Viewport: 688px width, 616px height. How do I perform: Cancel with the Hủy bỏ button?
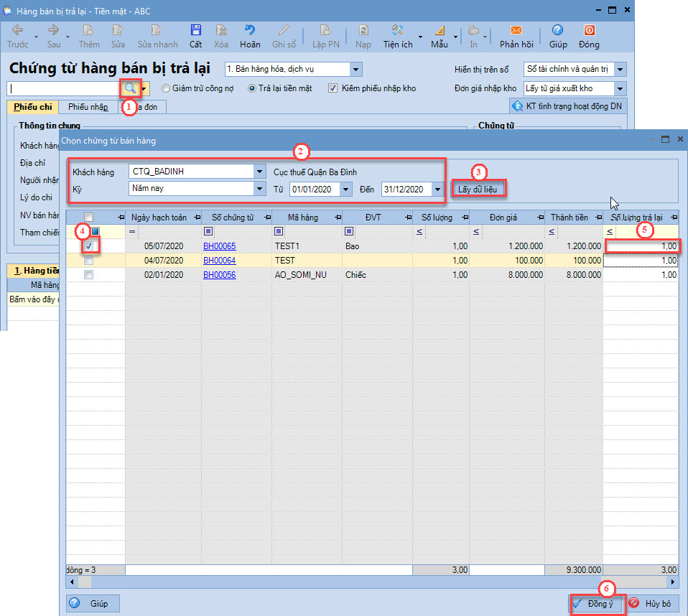pos(653,604)
